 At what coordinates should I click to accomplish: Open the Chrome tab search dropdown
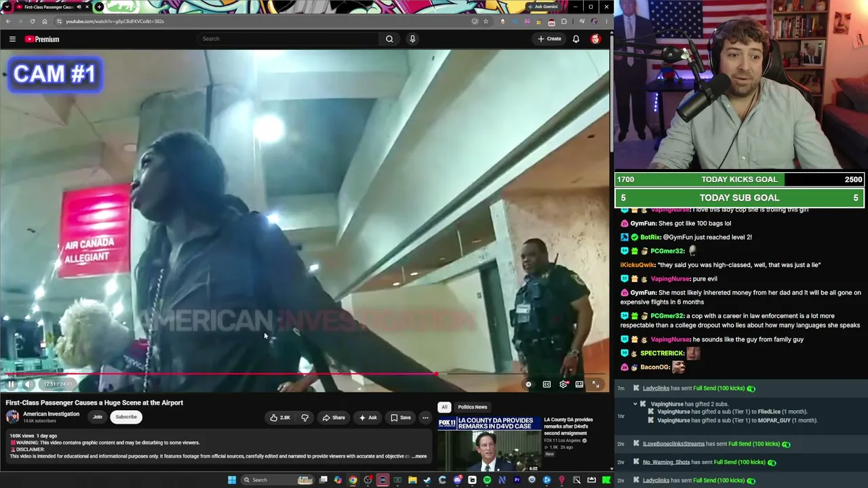(x=7, y=7)
